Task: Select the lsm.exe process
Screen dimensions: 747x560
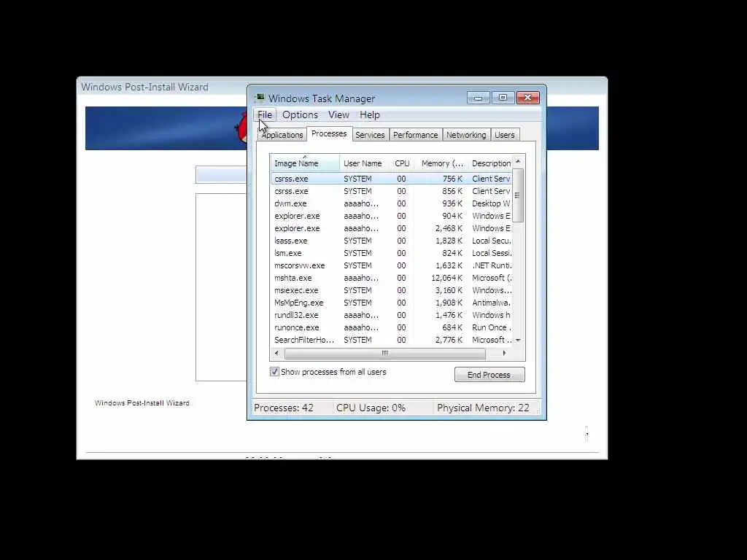Action: [392, 253]
